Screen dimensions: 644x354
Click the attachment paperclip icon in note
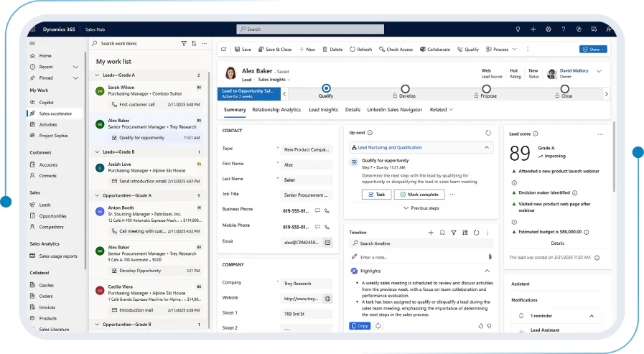point(490,256)
